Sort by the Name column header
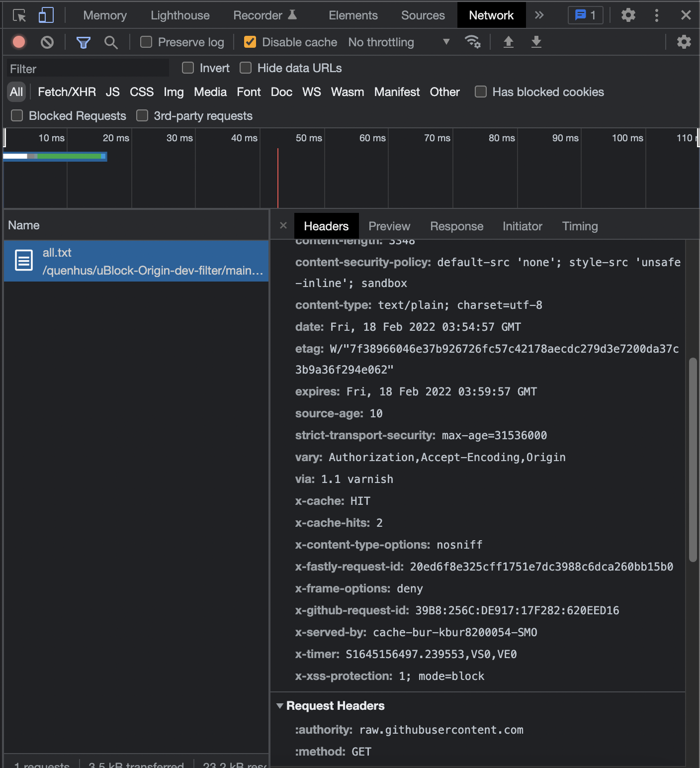Viewport: 700px width, 768px height. (x=136, y=225)
